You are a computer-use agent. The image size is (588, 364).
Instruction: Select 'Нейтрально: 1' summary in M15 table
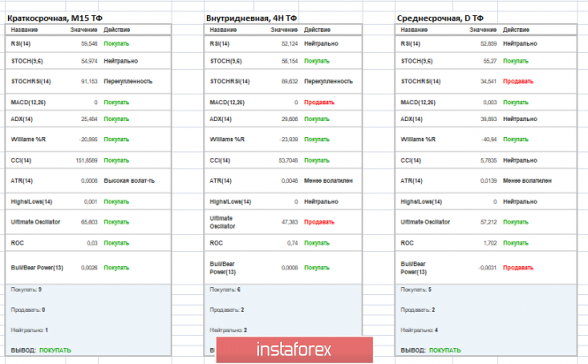(29, 330)
